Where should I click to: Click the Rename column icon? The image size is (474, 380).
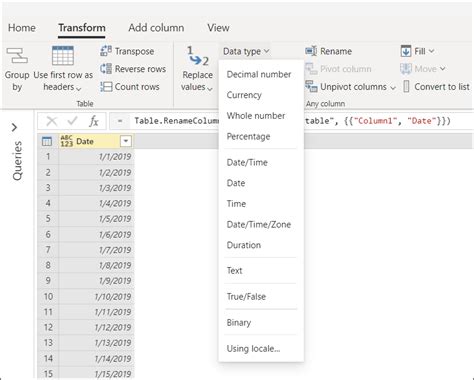pyautogui.click(x=311, y=51)
